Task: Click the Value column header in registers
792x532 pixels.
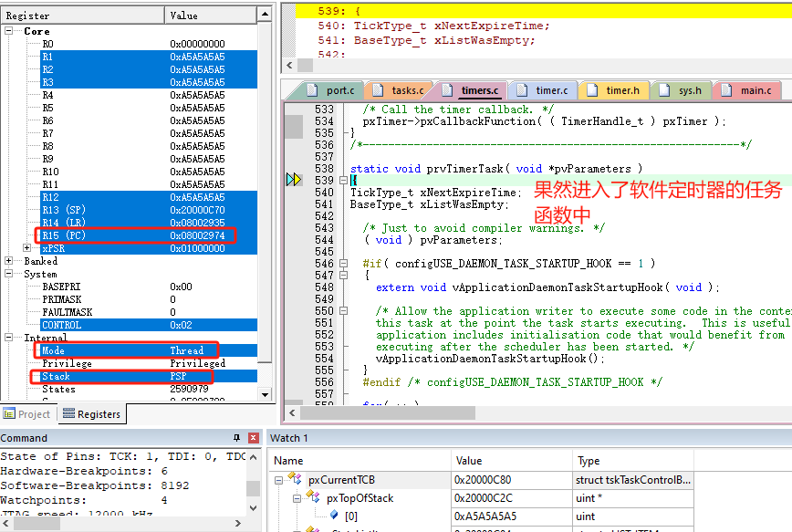Action: (x=211, y=16)
